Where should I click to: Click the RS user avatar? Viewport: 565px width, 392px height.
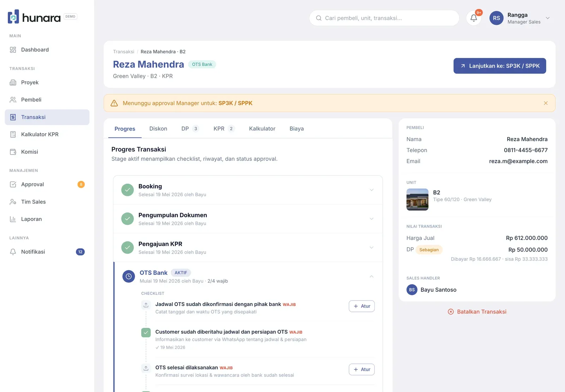496,18
